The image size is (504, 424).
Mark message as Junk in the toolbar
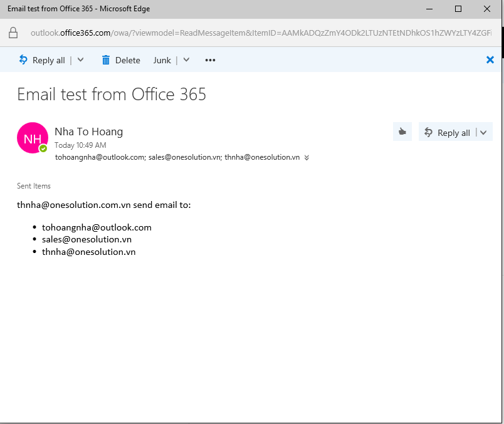coord(162,60)
